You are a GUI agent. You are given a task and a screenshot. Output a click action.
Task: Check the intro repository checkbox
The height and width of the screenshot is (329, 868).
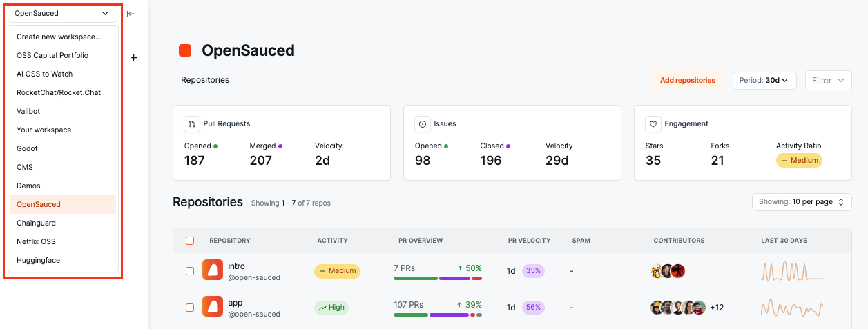(x=190, y=271)
